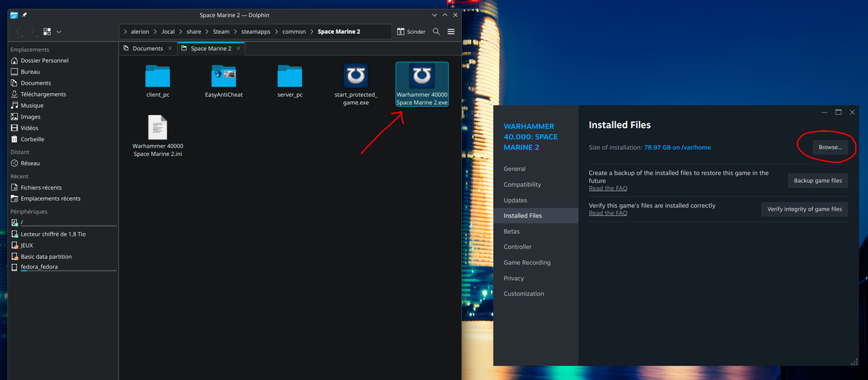Image resolution: width=868 pixels, height=380 pixels.
Task: Open the EasyAntiCheat folder
Action: pos(224,81)
